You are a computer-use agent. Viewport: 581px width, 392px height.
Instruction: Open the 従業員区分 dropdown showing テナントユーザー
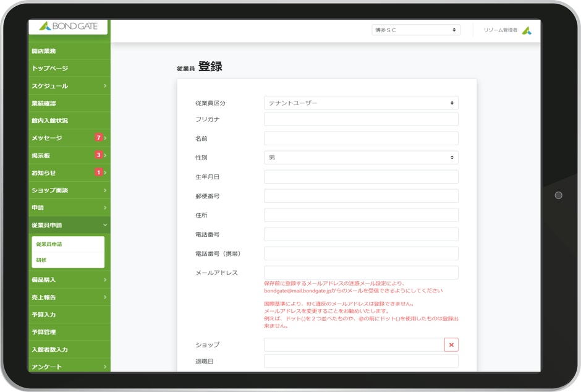click(x=360, y=103)
